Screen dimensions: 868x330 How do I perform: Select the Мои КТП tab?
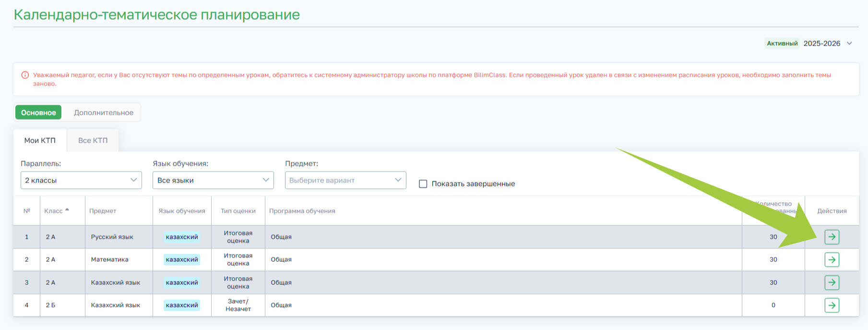[40, 140]
